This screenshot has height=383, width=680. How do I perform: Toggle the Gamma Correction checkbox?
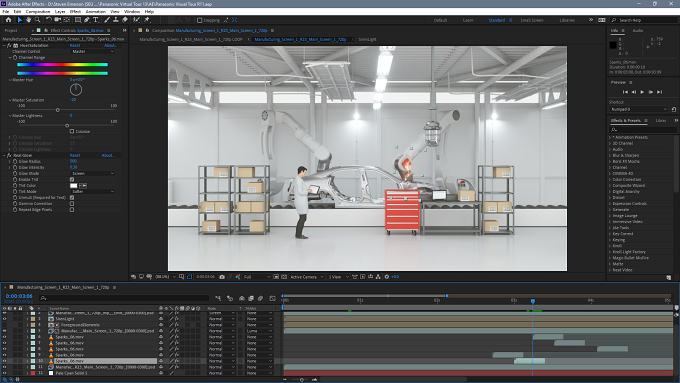click(x=72, y=203)
